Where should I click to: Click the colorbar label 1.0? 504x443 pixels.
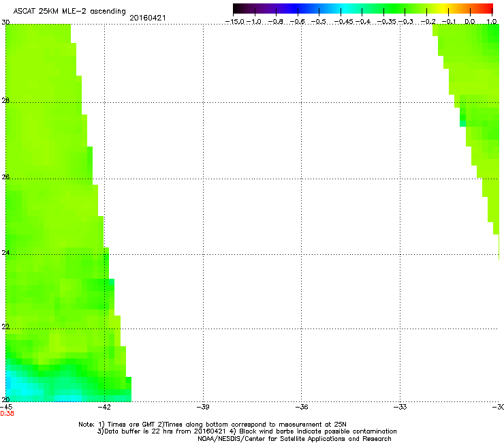pos(492,22)
